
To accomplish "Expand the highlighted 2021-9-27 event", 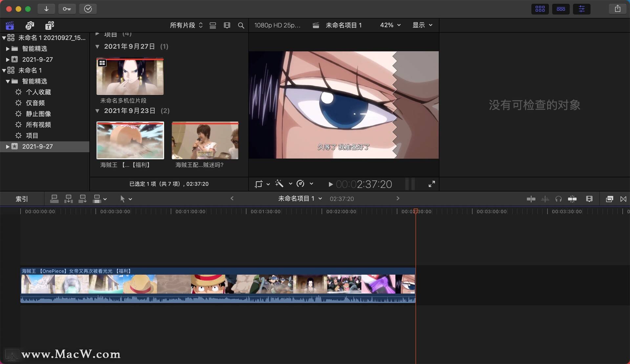I will tap(8, 146).
